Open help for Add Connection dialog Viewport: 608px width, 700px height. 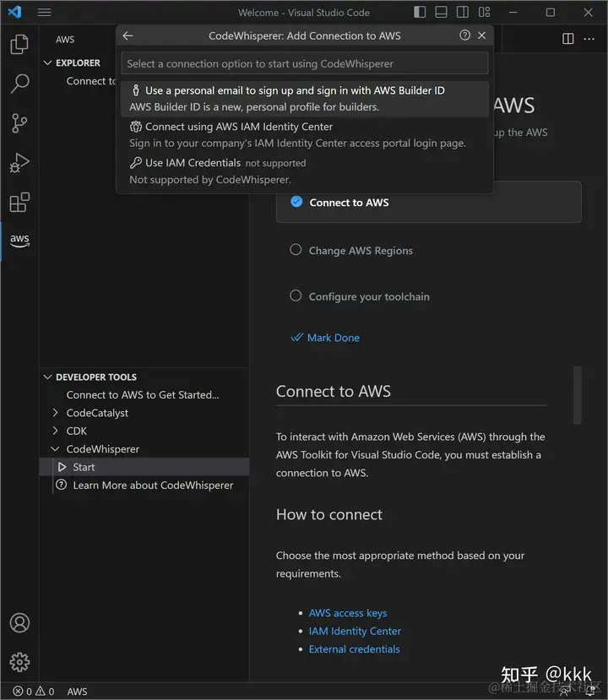(x=464, y=35)
